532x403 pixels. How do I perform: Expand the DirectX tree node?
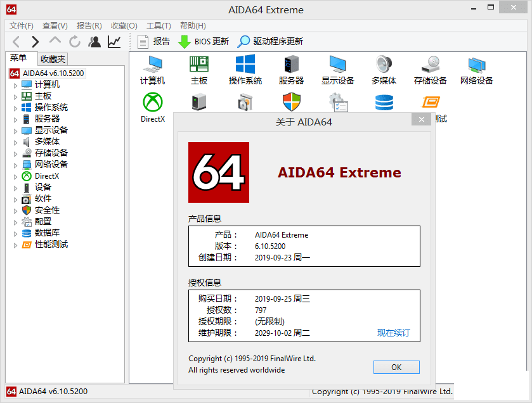pos(15,177)
